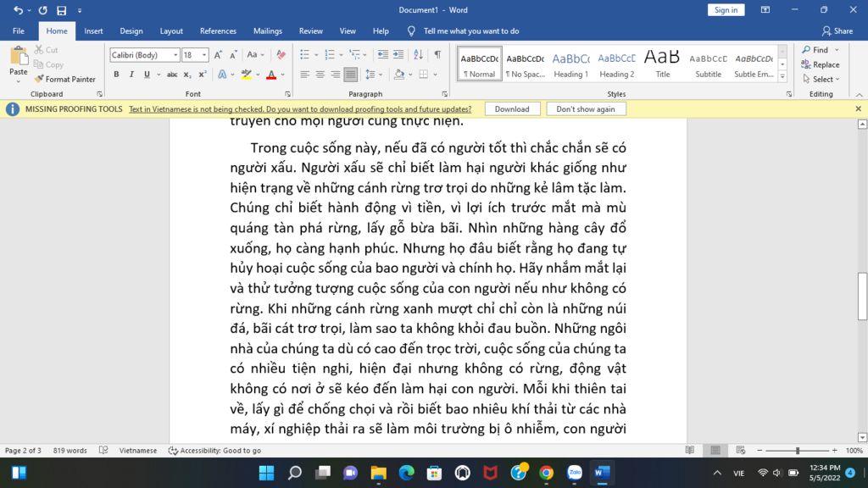Click Don't show again button

[586, 109]
